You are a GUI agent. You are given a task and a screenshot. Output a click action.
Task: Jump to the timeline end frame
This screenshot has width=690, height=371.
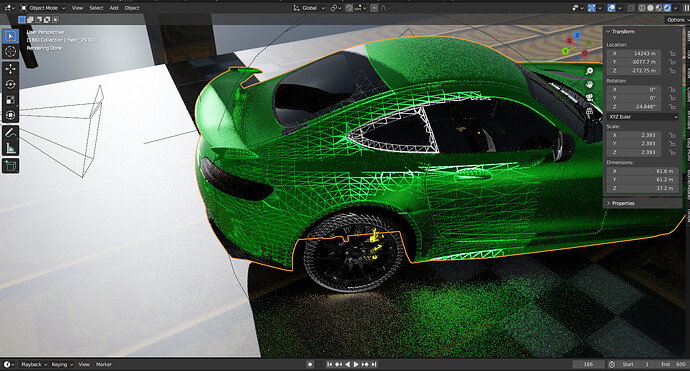[x=374, y=364]
